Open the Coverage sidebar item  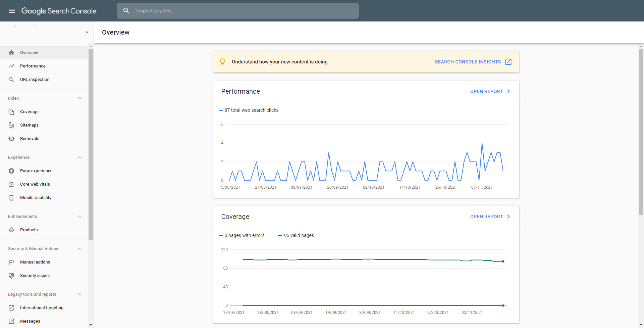click(x=44, y=112)
